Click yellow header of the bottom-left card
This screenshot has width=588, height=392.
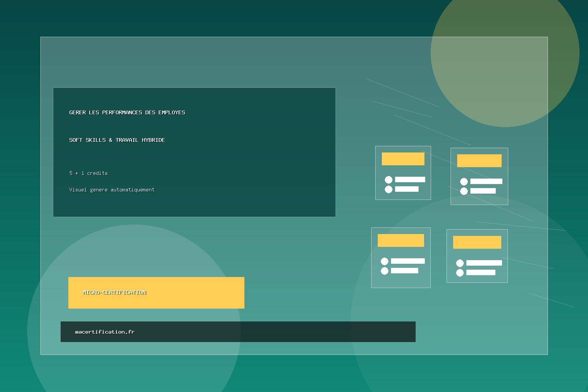pyautogui.click(x=401, y=240)
